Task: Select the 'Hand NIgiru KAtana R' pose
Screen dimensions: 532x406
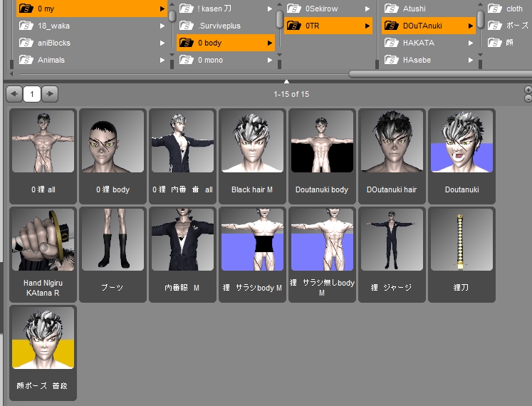Action: point(43,254)
